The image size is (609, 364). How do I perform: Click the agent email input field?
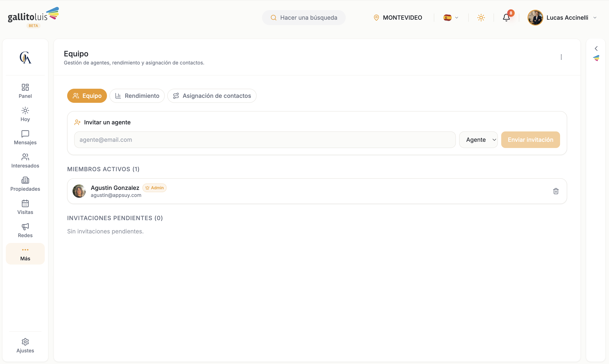tap(265, 140)
